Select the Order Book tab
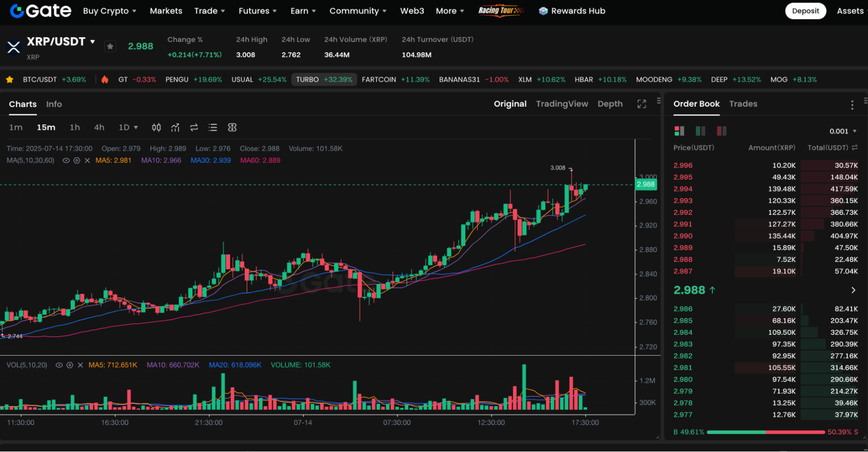Viewport: 868px width, 452px height. 696,104
